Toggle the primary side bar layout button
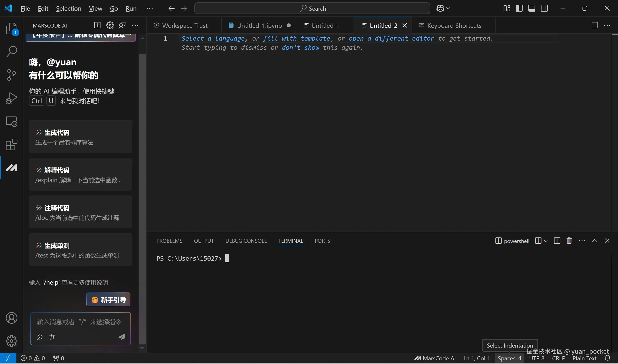This screenshot has height=364, width=618. click(519, 8)
